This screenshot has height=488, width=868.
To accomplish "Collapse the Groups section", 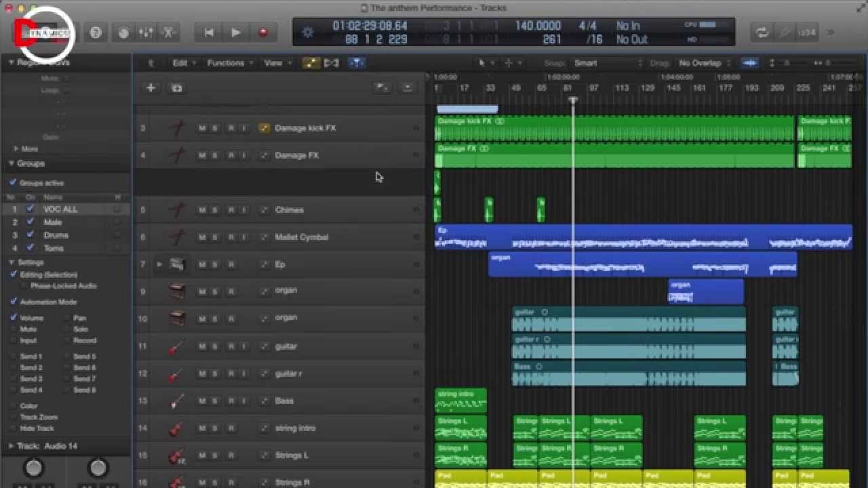I will click(x=12, y=163).
